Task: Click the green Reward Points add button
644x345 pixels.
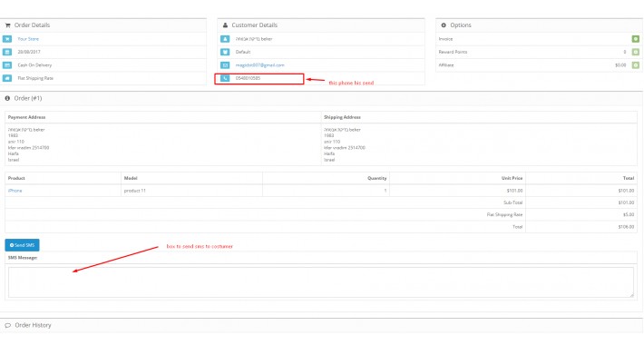Action: tap(635, 53)
